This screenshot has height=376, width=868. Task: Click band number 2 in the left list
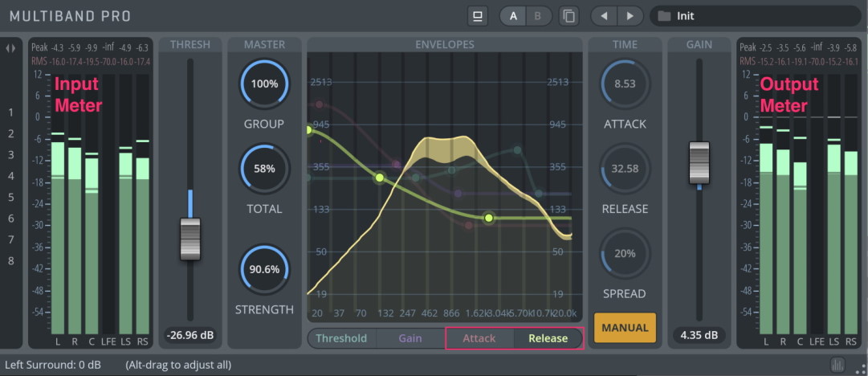pos(10,134)
